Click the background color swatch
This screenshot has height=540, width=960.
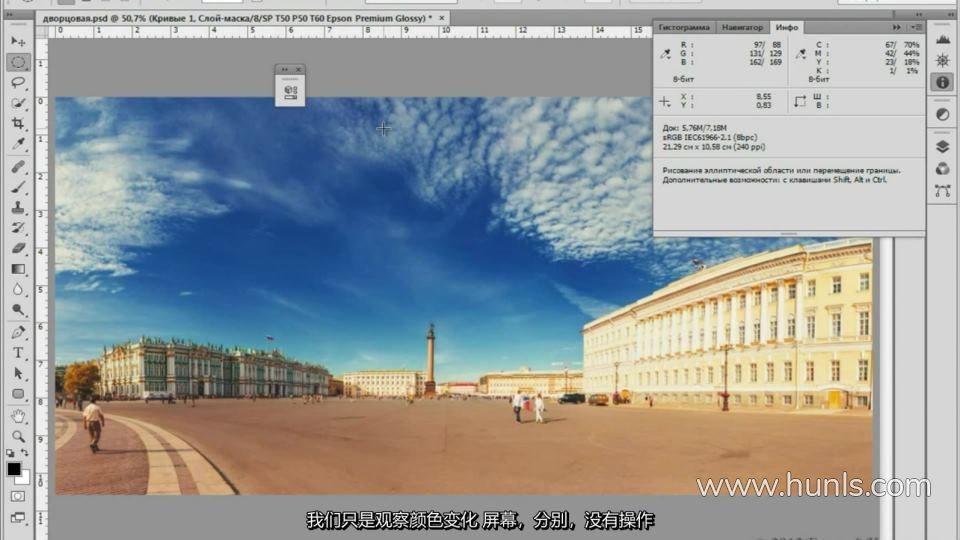[x=24, y=478]
